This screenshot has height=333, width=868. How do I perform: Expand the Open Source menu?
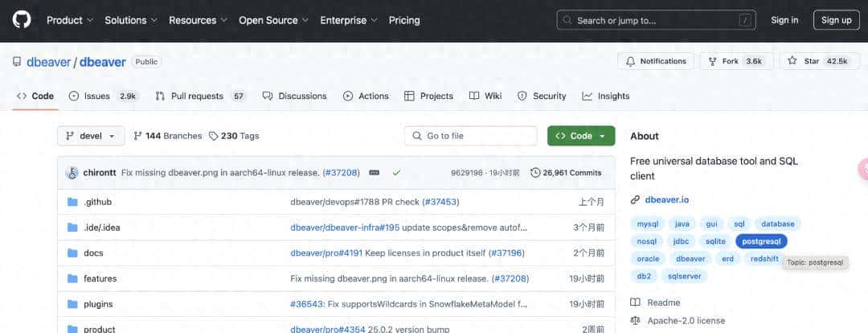click(273, 20)
